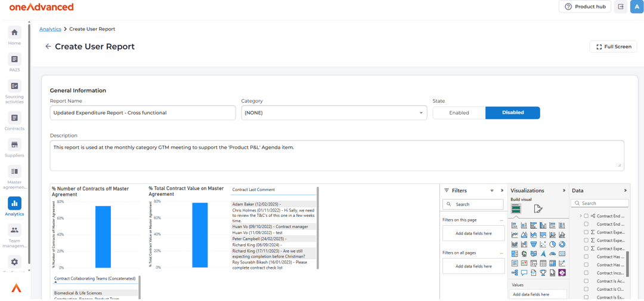
Task: Check the Contract Has field checkbox
Action: point(586,257)
